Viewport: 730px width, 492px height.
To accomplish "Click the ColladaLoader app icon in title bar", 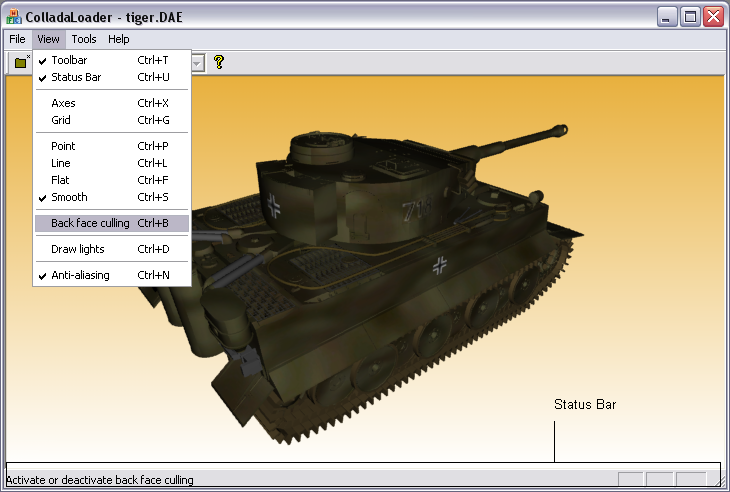I will tap(14, 17).
